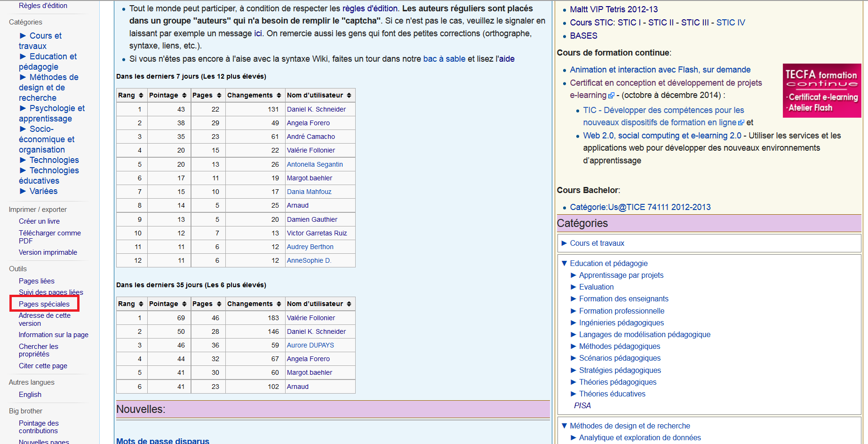Expand Théories éducatives subcategory
868x444 pixels.
tap(573, 394)
